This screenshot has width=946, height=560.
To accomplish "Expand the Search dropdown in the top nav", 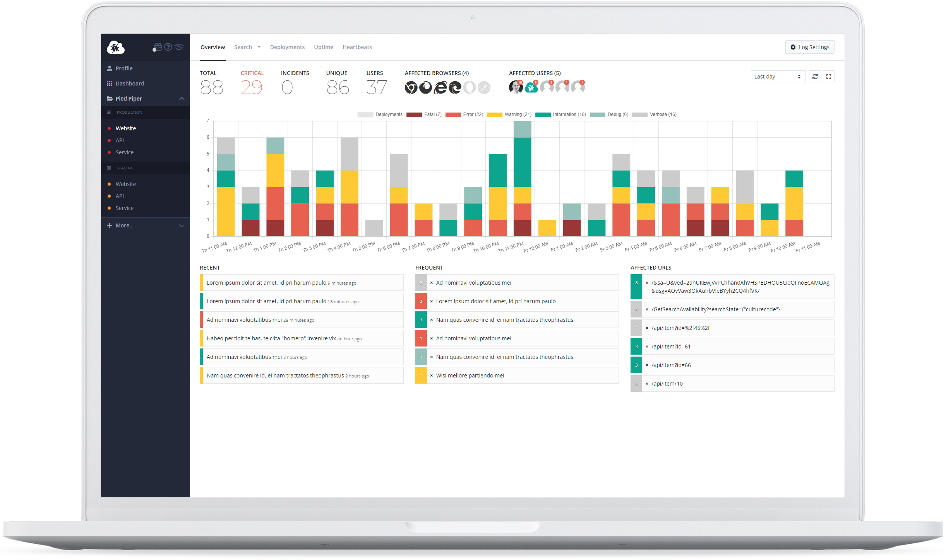I will (247, 47).
